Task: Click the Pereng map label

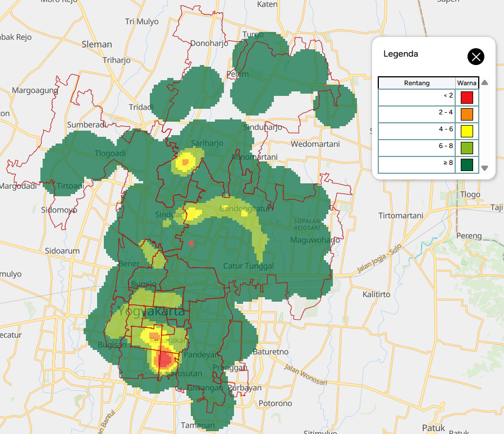Action: (x=469, y=236)
